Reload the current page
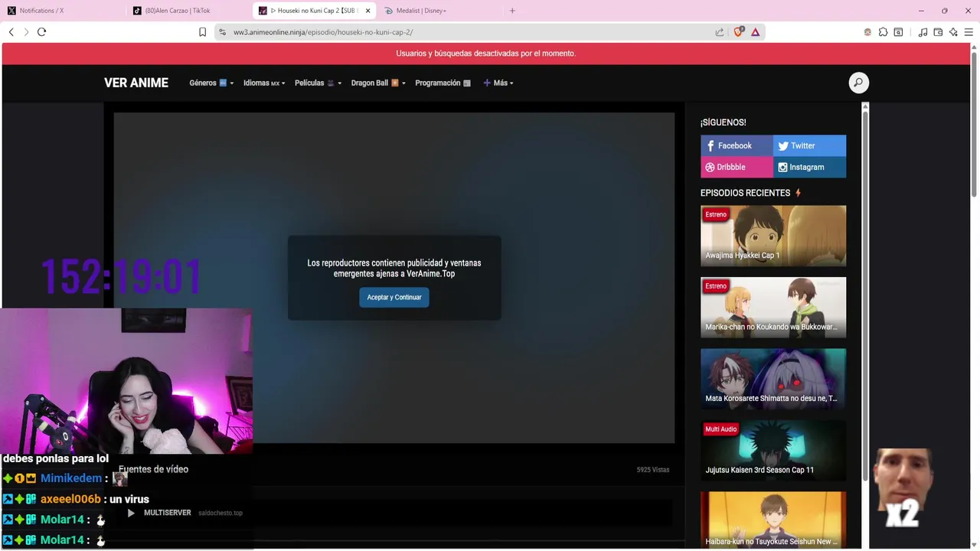The height and width of the screenshot is (551, 980). click(42, 32)
